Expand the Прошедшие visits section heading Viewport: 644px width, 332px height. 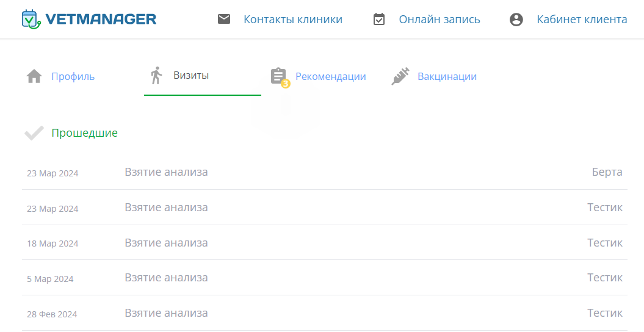coord(84,132)
